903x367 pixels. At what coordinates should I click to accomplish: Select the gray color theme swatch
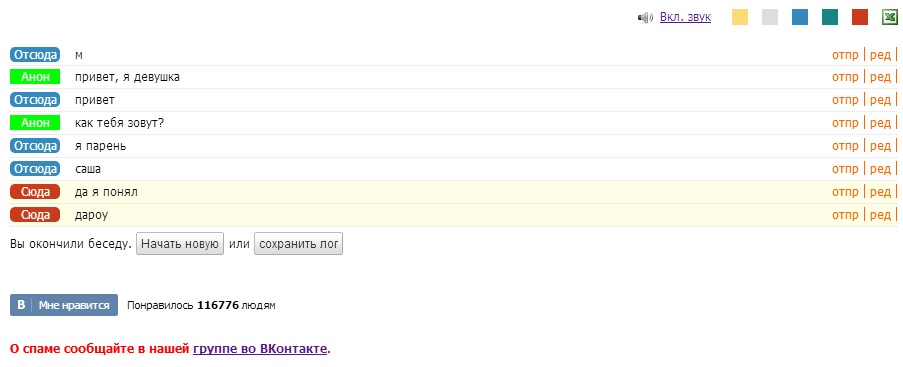[x=770, y=17]
